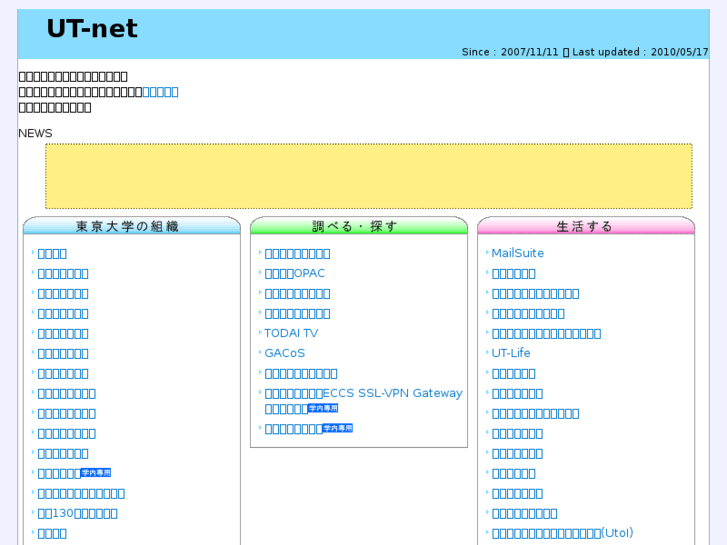727x545 pixels.
Task: Open the TODAI TV link
Action: pos(291,333)
